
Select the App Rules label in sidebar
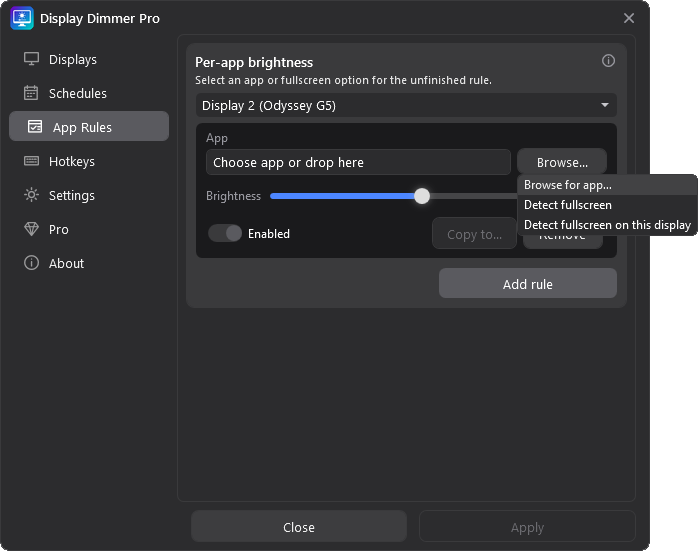(82, 127)
